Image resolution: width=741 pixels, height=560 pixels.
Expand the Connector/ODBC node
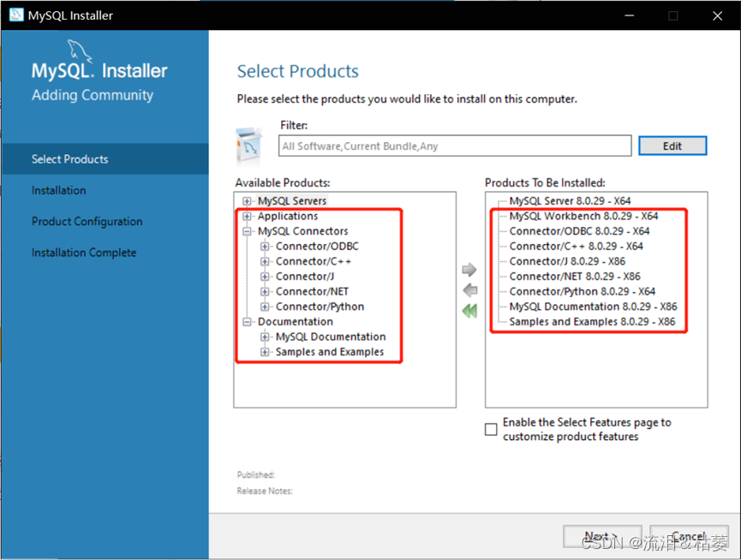tap(265, 247)
